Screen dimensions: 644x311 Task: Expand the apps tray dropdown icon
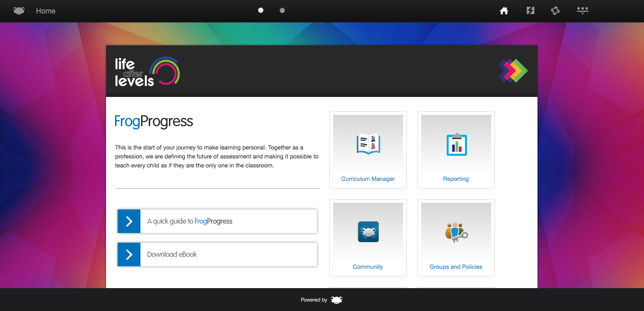tap(582, 10)
